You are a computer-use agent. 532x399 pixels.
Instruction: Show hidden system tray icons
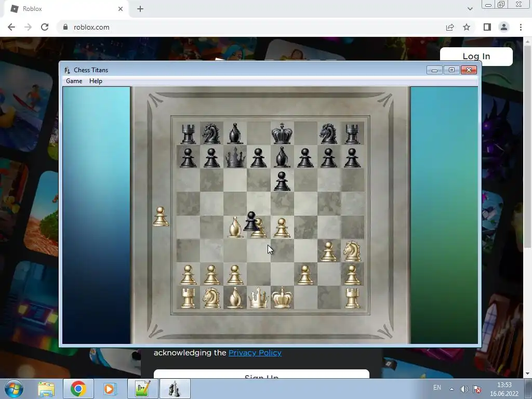pyautogui.click(x=451, y=389)
